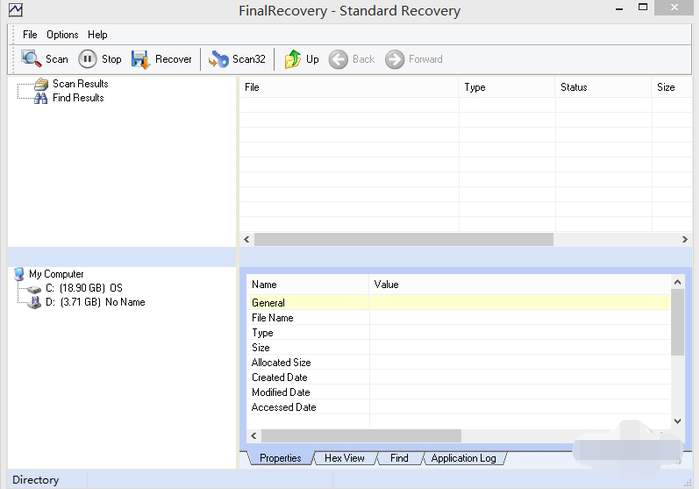Select the Find Results tree node

78,98
